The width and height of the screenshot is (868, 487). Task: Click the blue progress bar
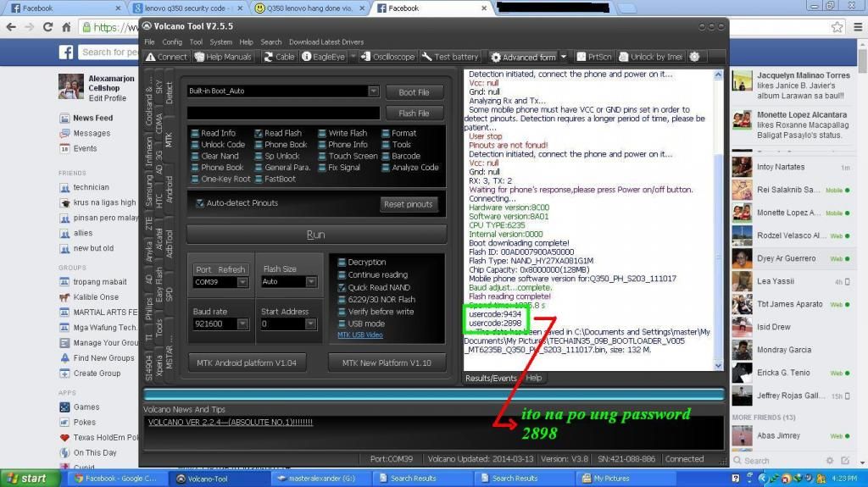433,394
